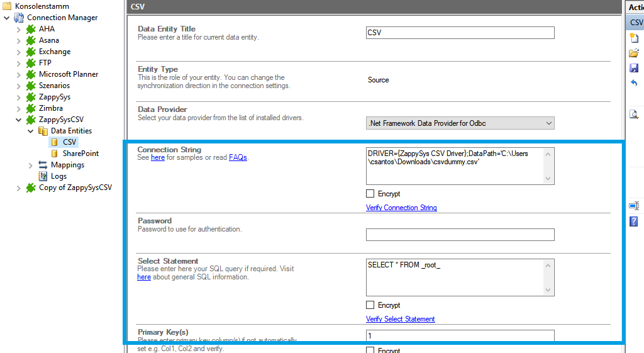644x353 pixels.
Task: Click the Save floppy disk icon
Action: pyautogui.click(x=634, y=68)
